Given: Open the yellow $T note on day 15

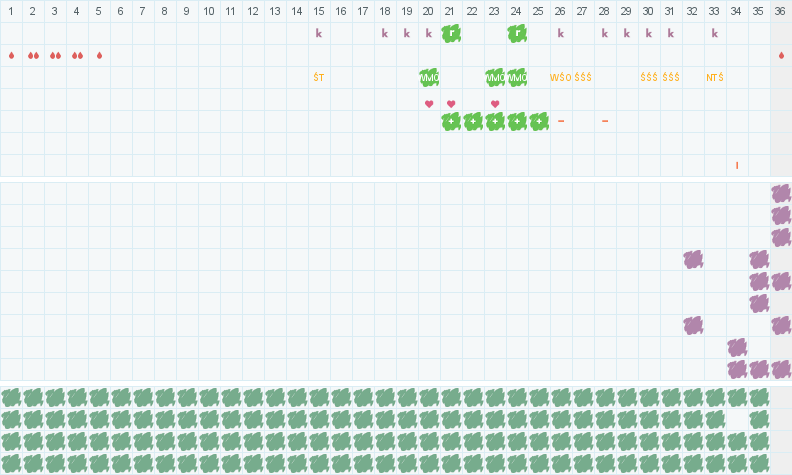Looking at the screenshot, I should click(x=319, y=77).
